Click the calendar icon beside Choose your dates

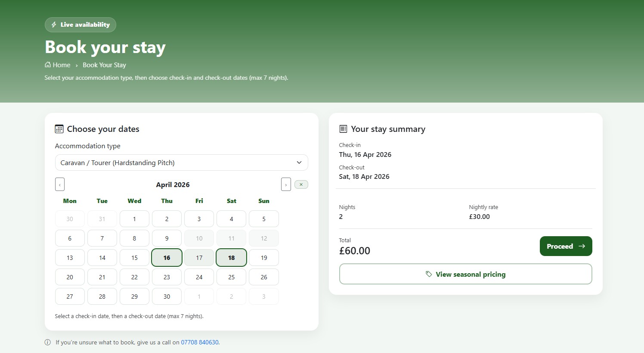[59, 128]
